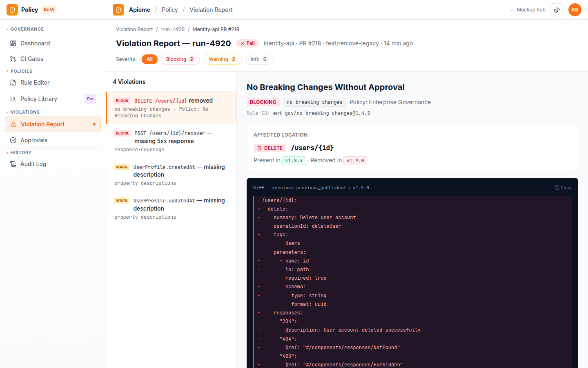The height and width of the screenshot is (368, 588).
Task: Filter violations by Blocking severity
Action: coord(180,59)
